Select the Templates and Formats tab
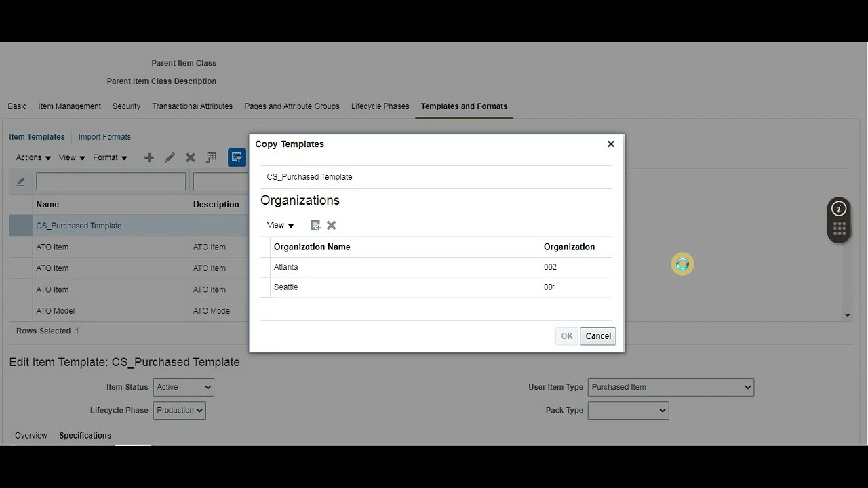The width and height of the screenshot is (868, 488). point(464,106)
